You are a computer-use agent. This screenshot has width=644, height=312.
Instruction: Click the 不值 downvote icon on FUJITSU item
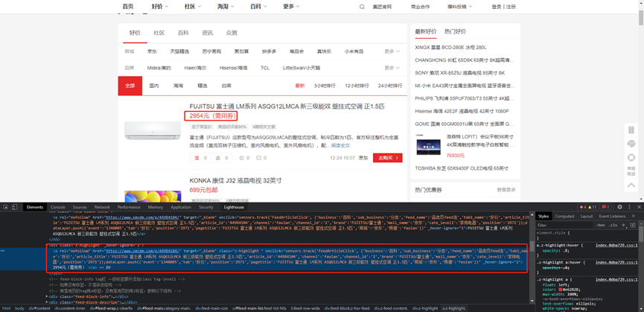[218, 158]
